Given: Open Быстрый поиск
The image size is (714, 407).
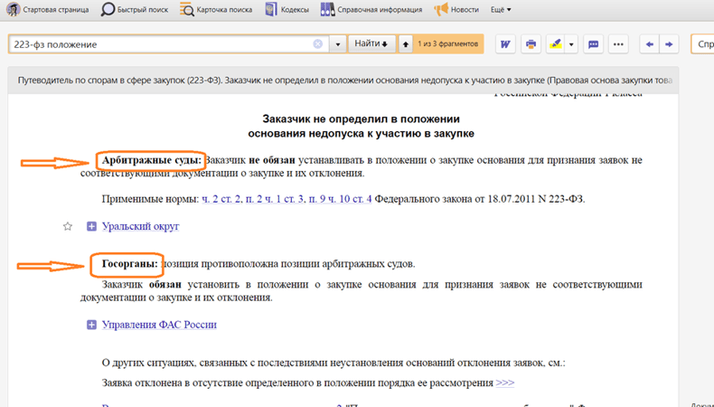Looking at the screenshot, I should pos(135,10).
